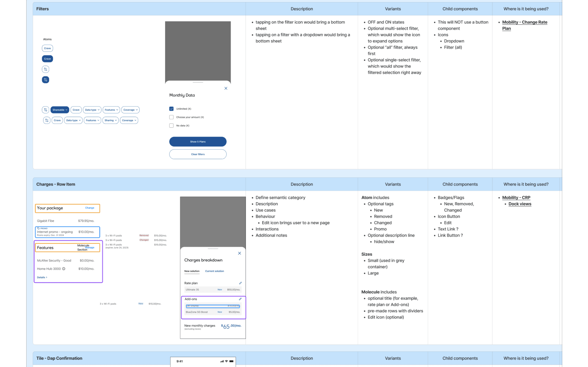This screenshot has height=367, width=588.
Task: Click the outlined filter icon atom
Action: point(45,69)
